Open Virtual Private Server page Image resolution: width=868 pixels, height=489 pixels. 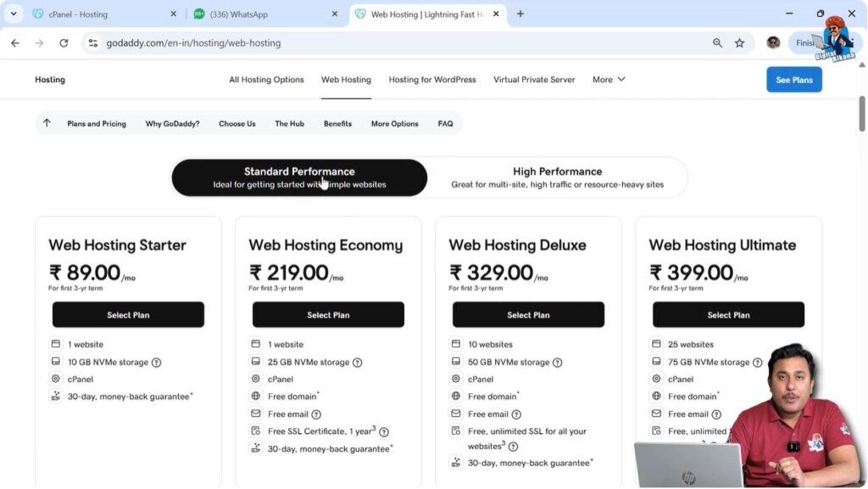click(534, 80)
